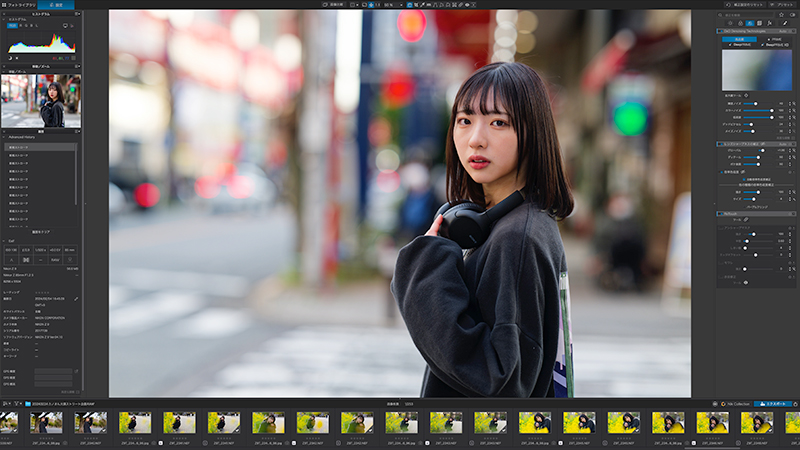Click the Compare button in top toolbar
This screenshot has height=450, width=800.
pyautogui.click(x=333, y=5)
